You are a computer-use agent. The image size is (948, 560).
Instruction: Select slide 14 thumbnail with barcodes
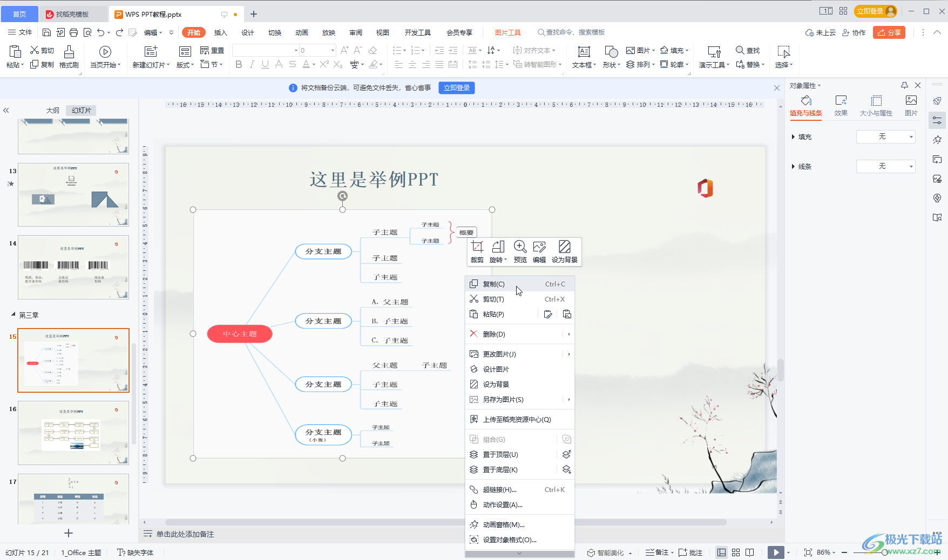point(73,267)
